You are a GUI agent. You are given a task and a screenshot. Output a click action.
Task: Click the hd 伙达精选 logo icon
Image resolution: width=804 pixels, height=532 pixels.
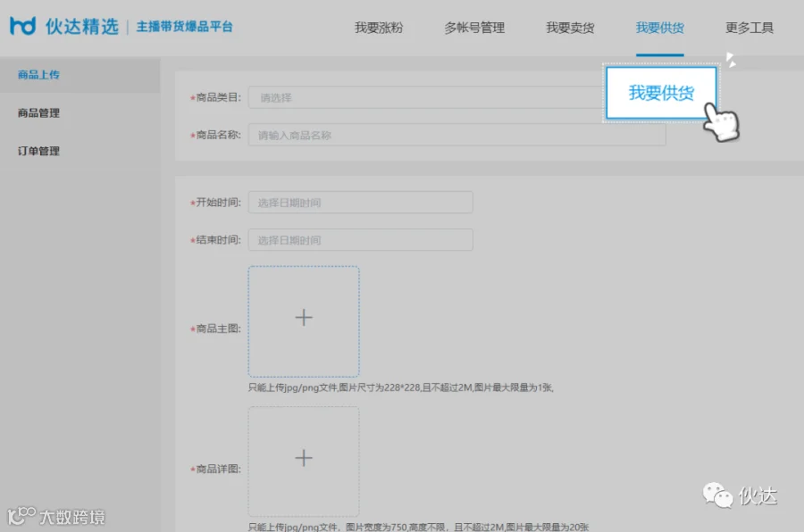tap(23, 26)
